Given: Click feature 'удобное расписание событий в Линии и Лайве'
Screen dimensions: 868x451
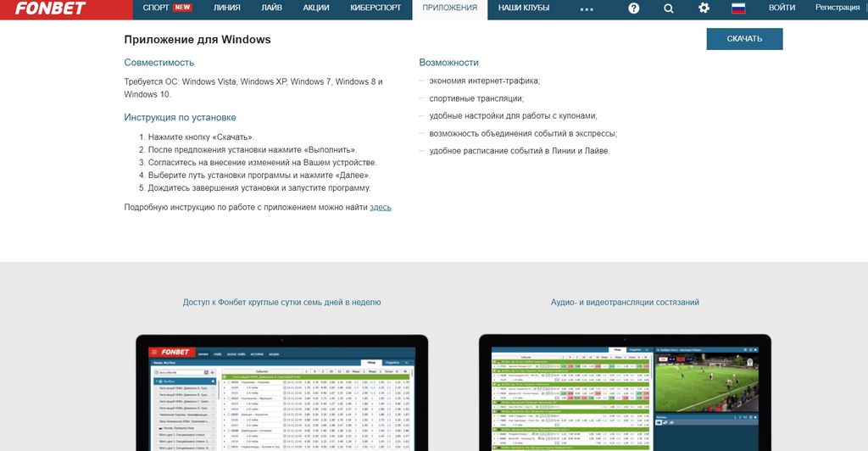Looking at the screenshot, I should 520,151.
